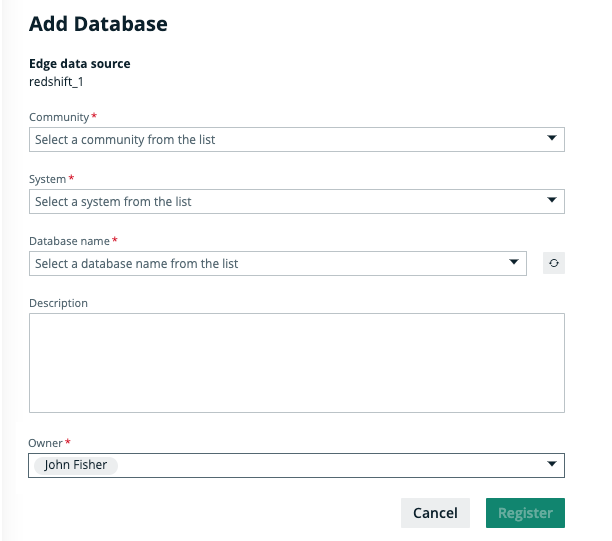Click the Owner field label
The image size is (612, 541).
point(46,442)
